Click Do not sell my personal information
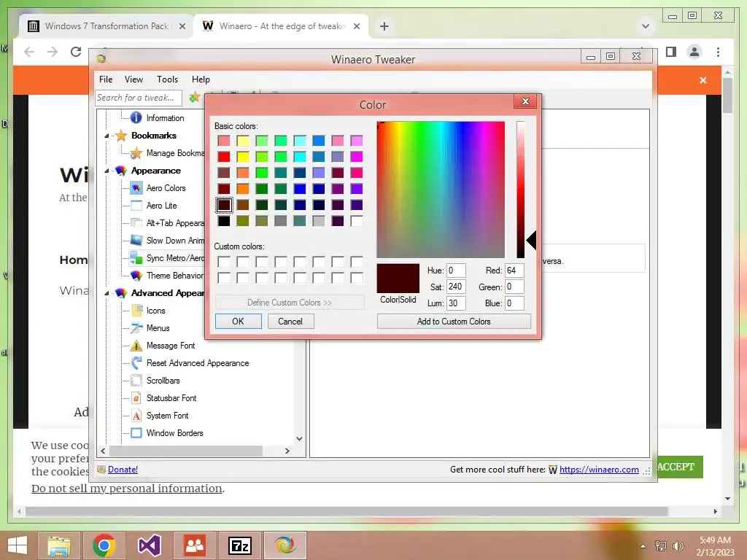This screenshot has height=560, width=747. tap(127, 489)
